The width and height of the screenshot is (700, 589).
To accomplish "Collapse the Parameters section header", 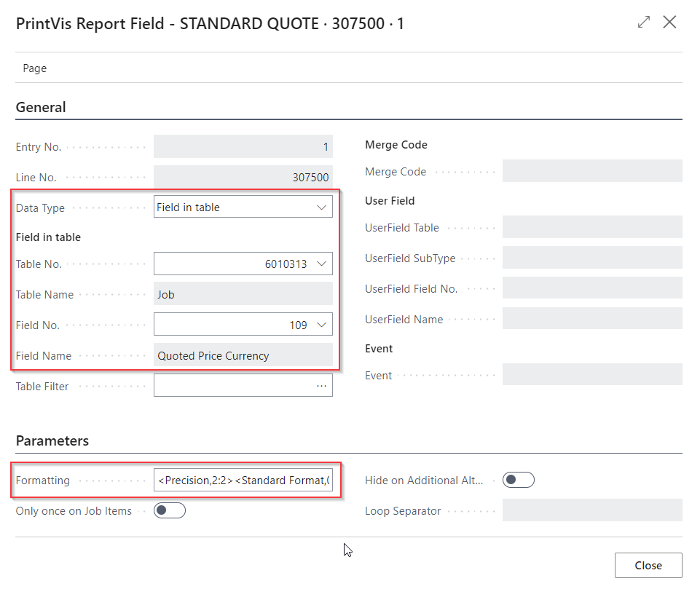I will click(52, 441).
